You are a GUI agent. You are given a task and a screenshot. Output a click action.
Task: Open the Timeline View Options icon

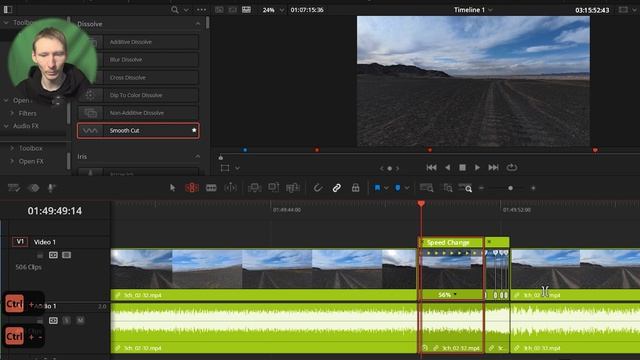pyautogui.click(x=14, y=188)
